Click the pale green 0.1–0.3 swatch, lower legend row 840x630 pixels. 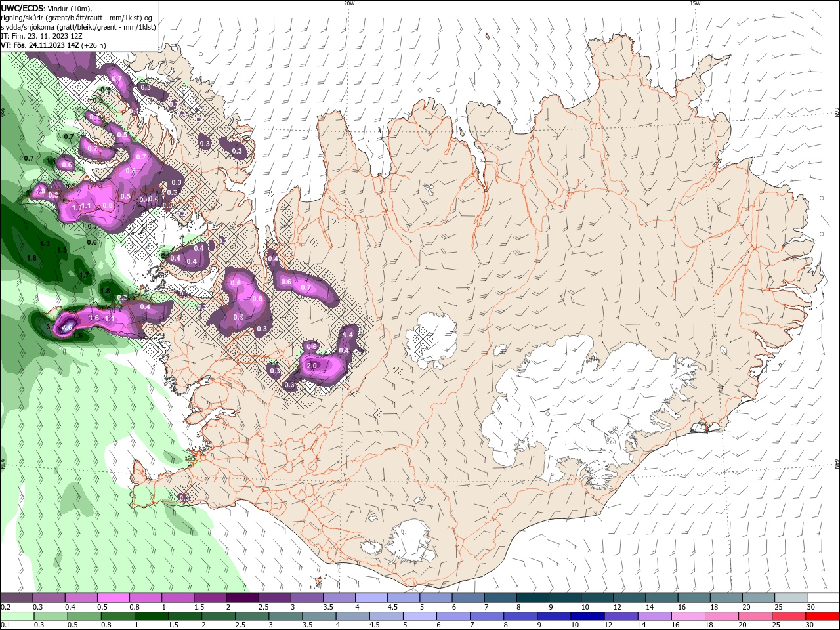[x=17, y=616]
